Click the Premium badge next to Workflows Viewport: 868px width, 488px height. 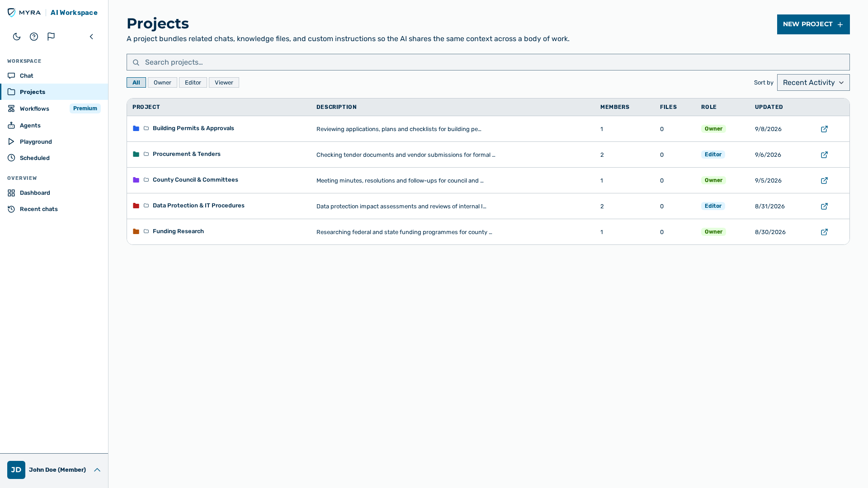coord(85,108)
